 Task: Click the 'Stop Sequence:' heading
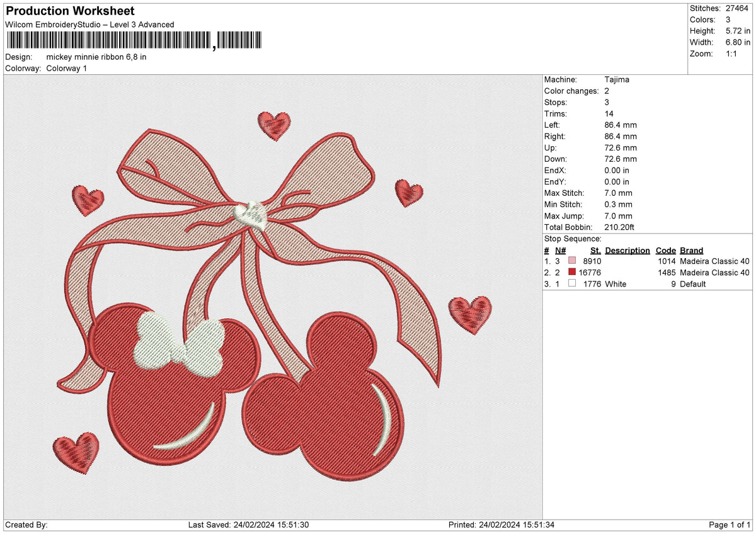click(573, 239)
